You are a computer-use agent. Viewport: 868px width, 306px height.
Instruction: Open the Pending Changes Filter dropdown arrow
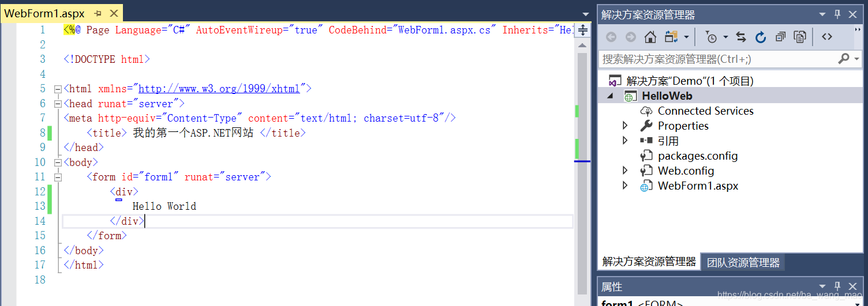point(725,37)
